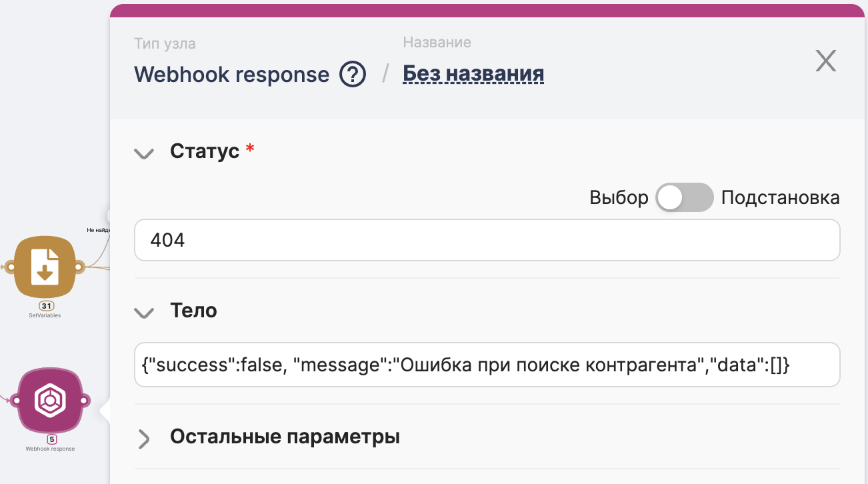Click the badge numbered 31 under SetVariables
Screen dimensions: 868x484
(x=45, y=305)
